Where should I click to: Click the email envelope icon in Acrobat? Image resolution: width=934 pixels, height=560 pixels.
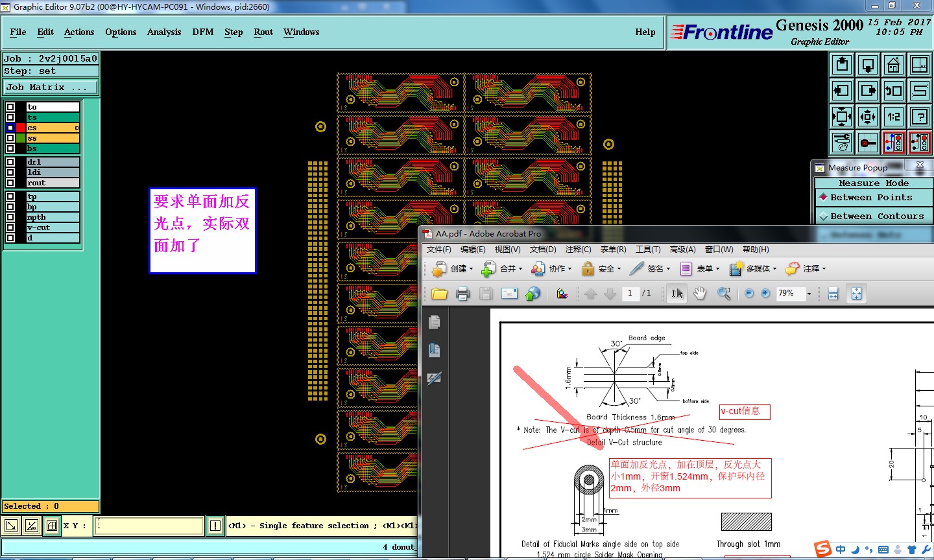click(x=510, y=294)
